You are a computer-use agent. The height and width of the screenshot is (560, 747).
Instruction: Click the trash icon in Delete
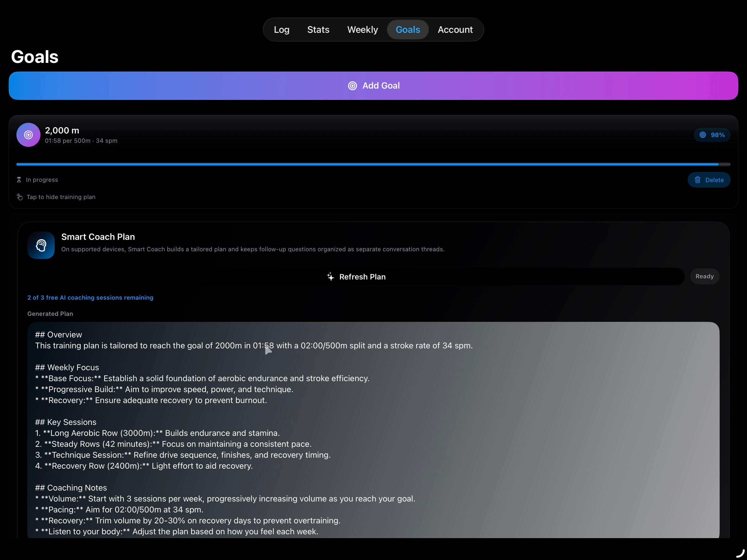click(x=697, y=180)
